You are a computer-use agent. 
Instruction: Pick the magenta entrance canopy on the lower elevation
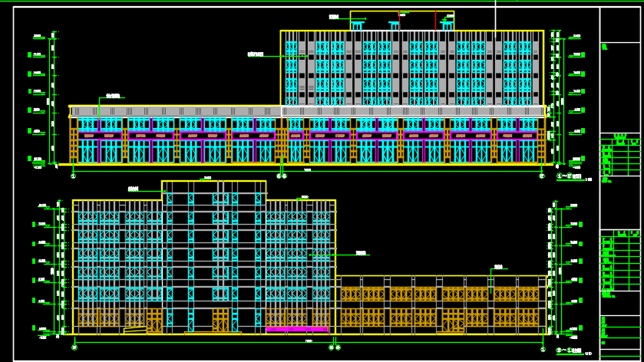coord(297,329)
